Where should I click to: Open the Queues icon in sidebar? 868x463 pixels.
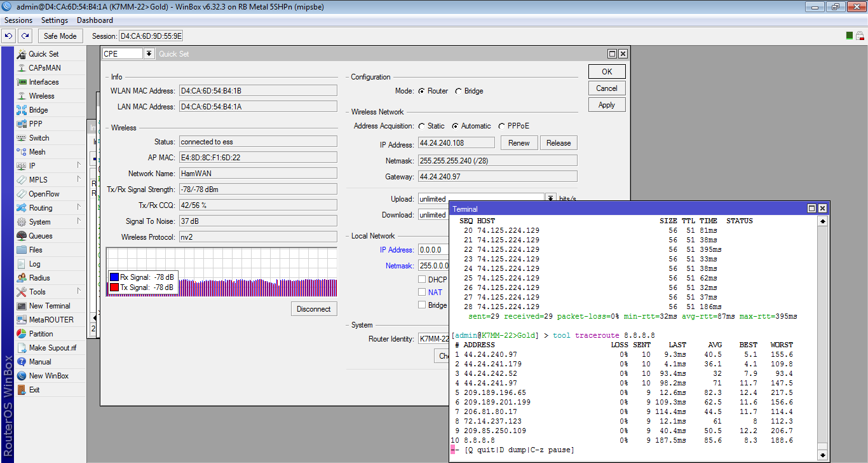coord(22,236)
